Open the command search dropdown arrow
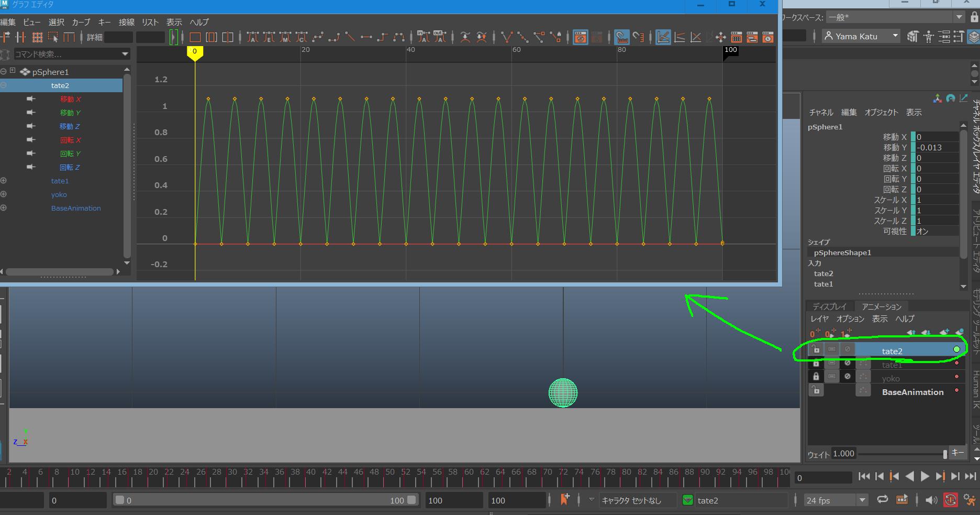 125,54
